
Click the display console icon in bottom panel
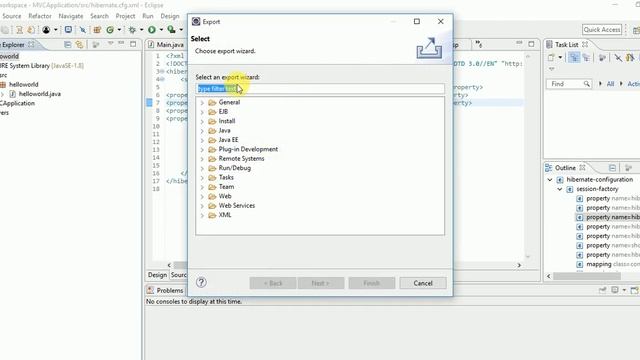[615, 290]
